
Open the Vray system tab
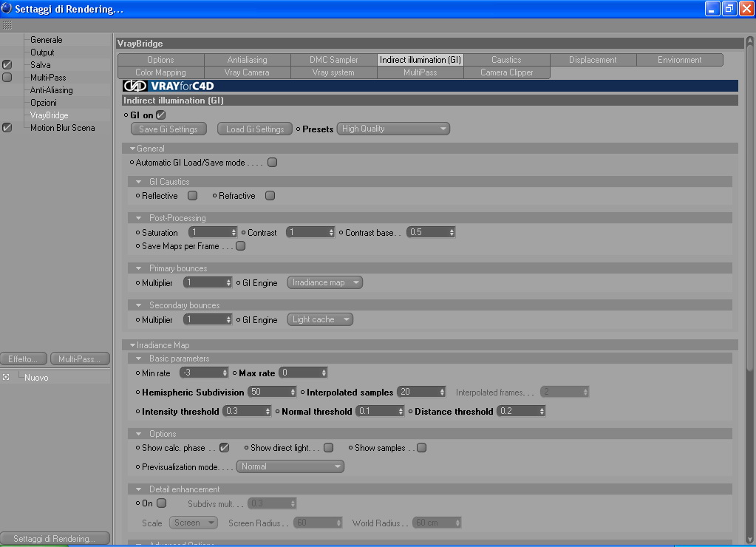click(x=333, y=72)
